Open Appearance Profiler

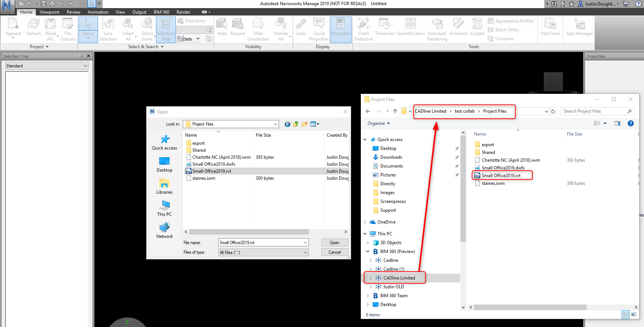coord(511,21)
